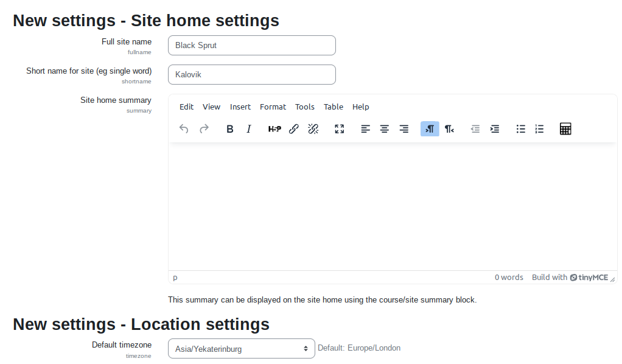Open the Default timezone dropdown
Screen dimensions: 622x364
coord(242,349)
